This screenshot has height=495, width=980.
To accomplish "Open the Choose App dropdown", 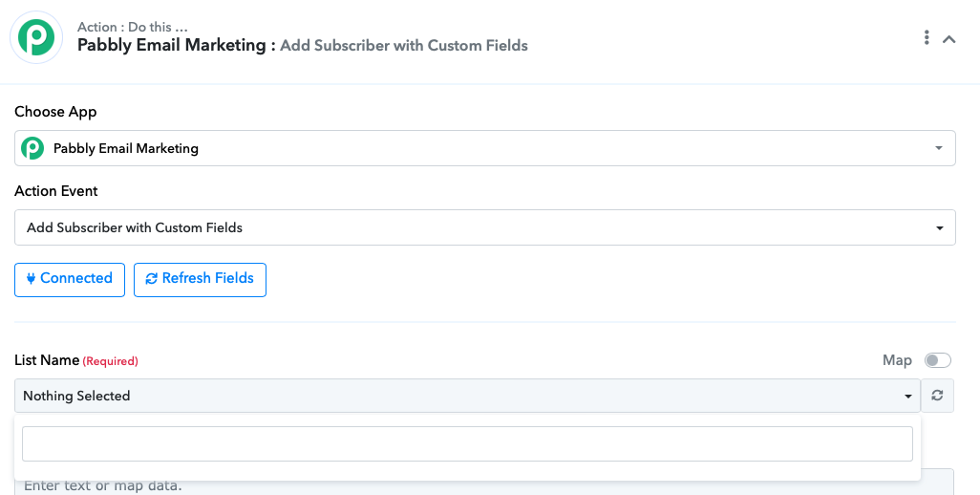I will (485, 148).
